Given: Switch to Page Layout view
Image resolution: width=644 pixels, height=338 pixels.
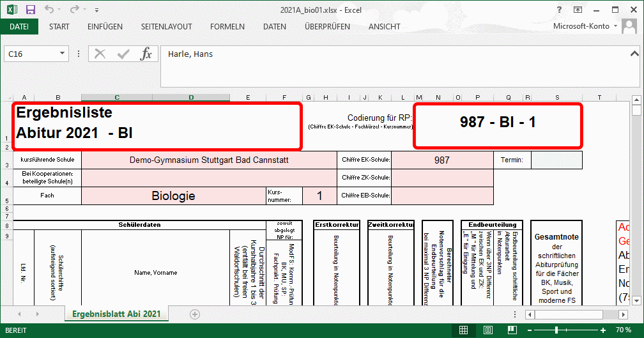Looking at the screenshot, I should [x=487, y=330].
